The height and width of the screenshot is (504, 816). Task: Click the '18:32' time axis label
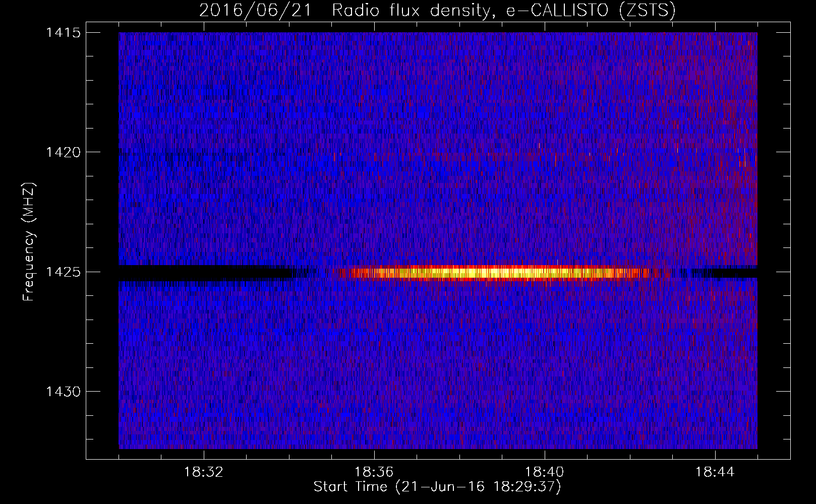pyautogui.click(x=204, y=472)
